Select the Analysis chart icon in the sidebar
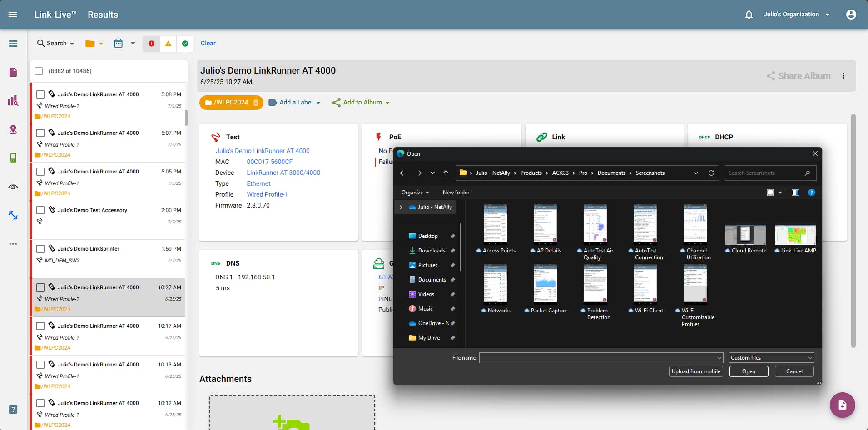Image resolution: width=868 pixels, height=430 pixels. pos(13,101)
